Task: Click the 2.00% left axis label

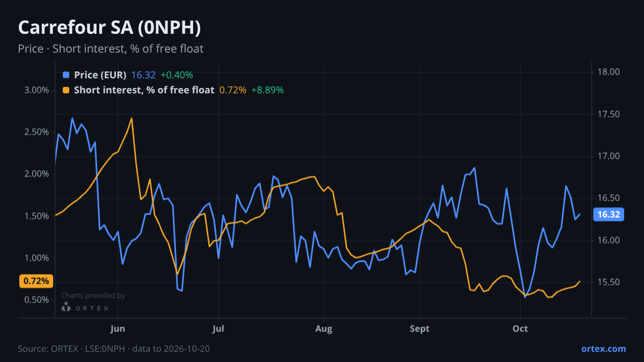Action: [36, 174]
